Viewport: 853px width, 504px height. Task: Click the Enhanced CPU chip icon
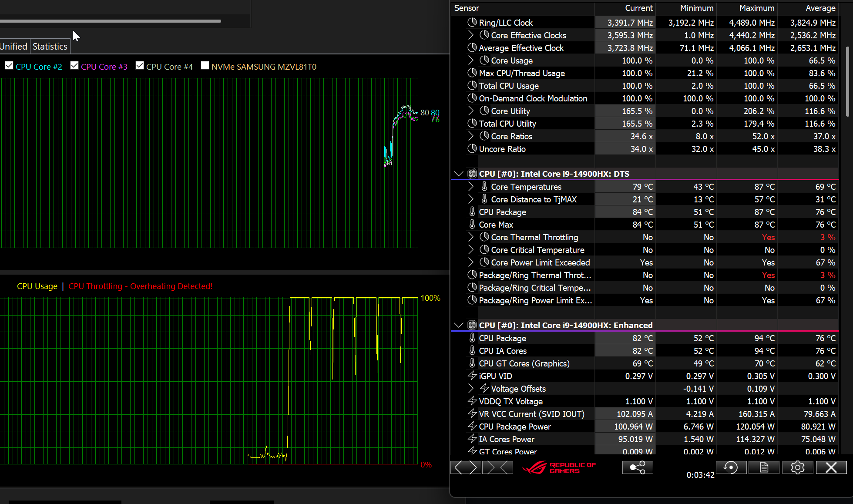point(472,325)
